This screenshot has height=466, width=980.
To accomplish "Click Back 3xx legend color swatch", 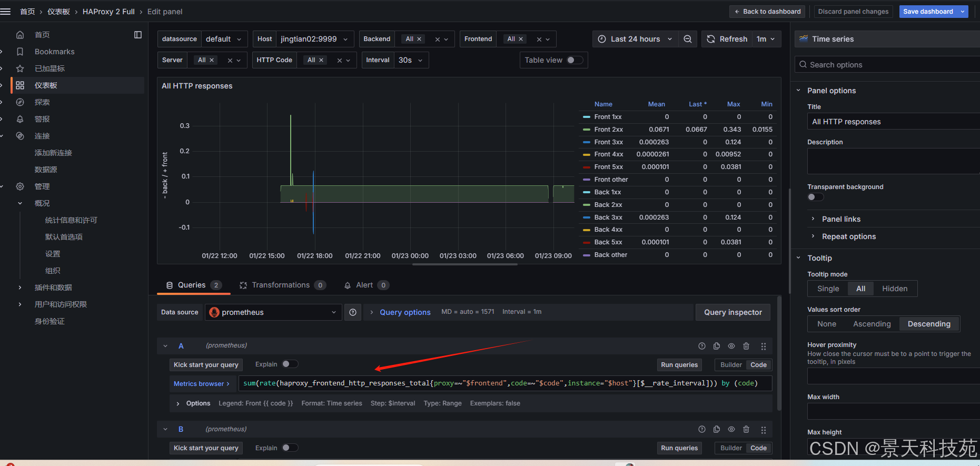I will pyautogui.click(x=587, y=217).
